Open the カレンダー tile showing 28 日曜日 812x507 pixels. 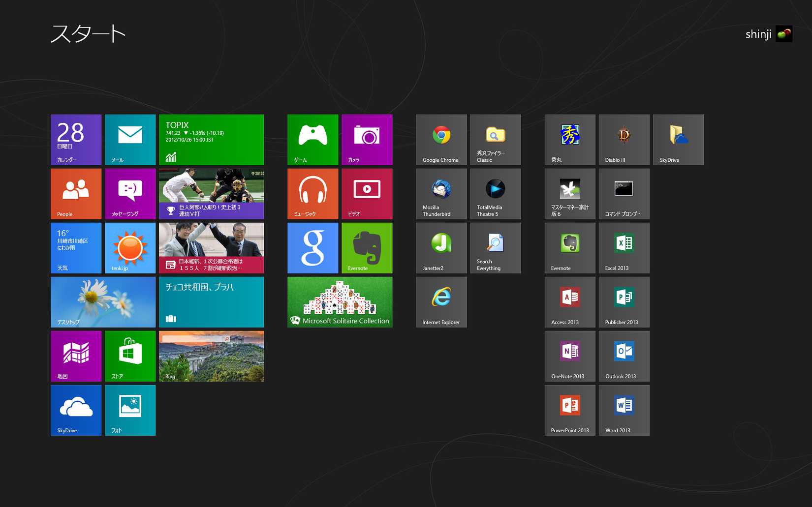click(x=76, y=140)
